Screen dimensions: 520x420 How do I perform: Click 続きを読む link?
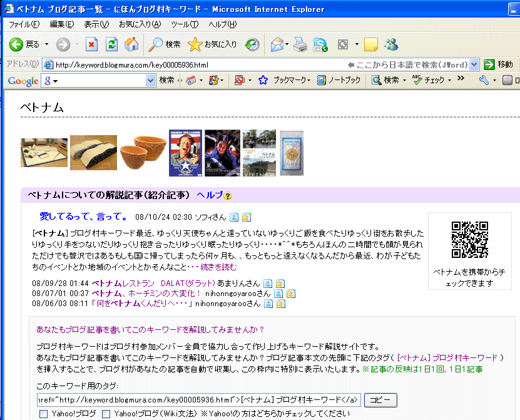tap(218, 267)
